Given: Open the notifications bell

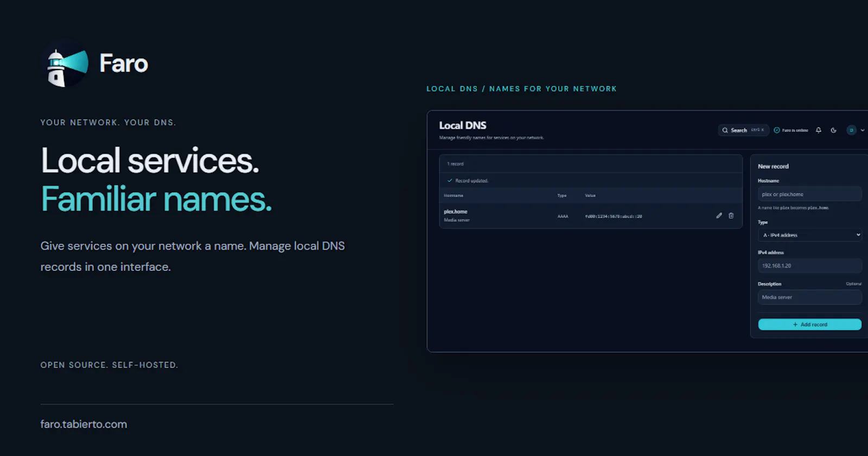Looking at the screenshot, I should [819, 130].
